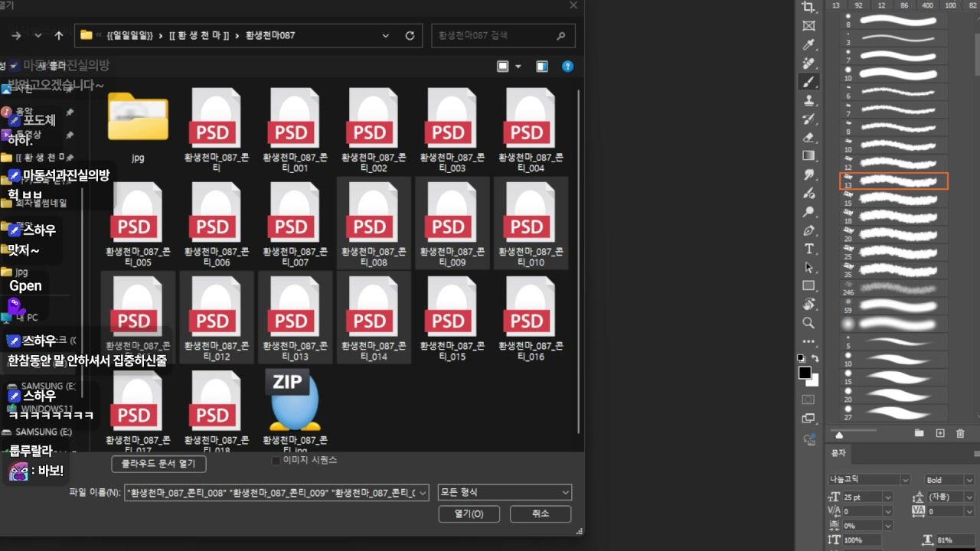Click [[ 환 생 천 마 ]] breadcrumb segment
This screenshot has height=551, width=980.
pyautogui.click(x=199, y=35)
